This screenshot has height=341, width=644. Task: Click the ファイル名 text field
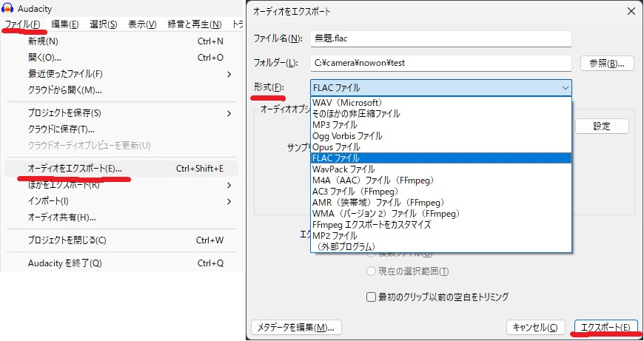(440, 38)
